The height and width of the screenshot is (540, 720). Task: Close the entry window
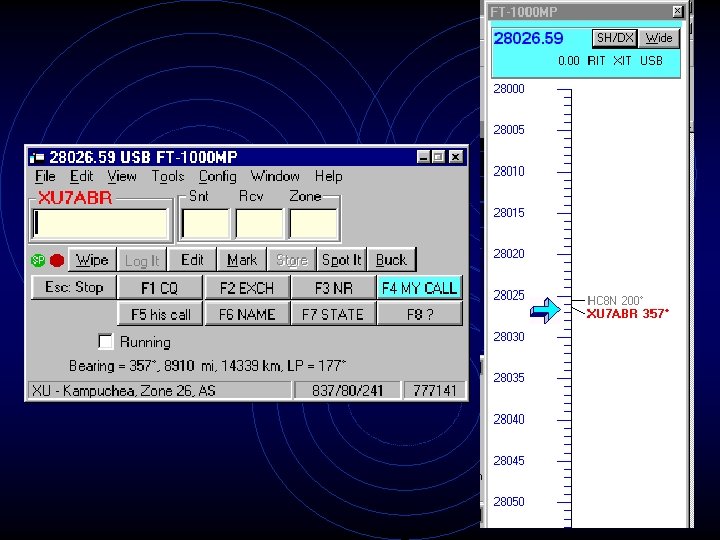point(456,157)
